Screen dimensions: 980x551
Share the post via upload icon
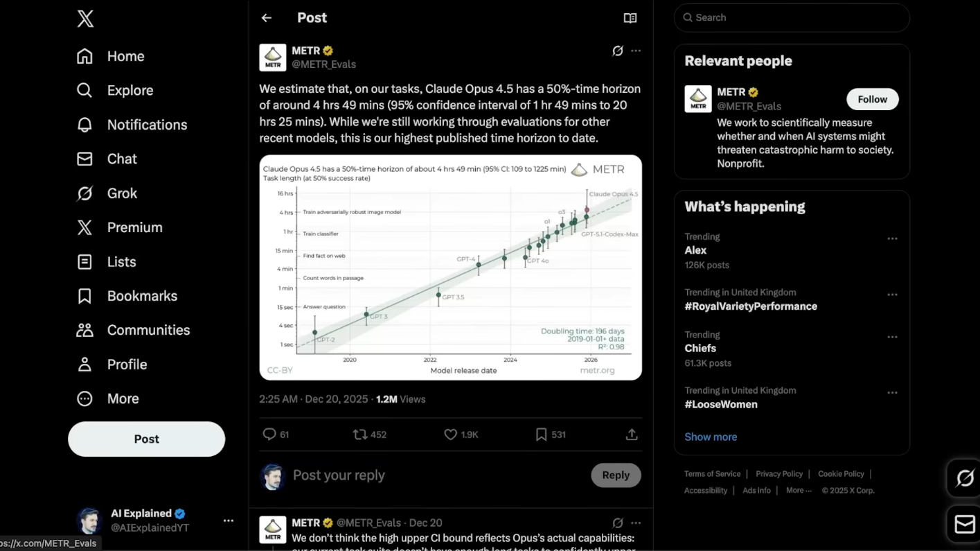(x=631, y=435)
